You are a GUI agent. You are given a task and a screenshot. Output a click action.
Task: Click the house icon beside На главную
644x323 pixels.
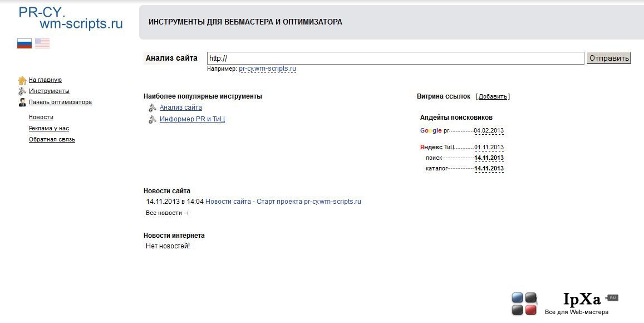[22, 80]
